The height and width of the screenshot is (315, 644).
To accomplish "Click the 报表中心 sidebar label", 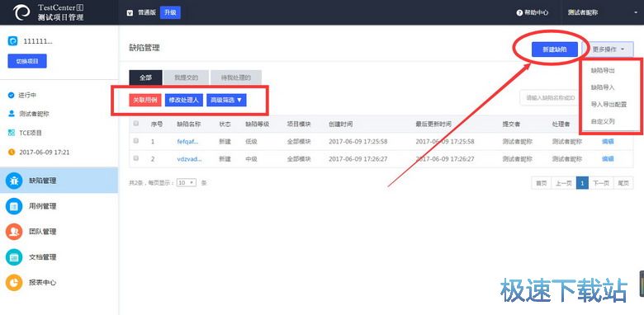I will (x=43, y=283).
